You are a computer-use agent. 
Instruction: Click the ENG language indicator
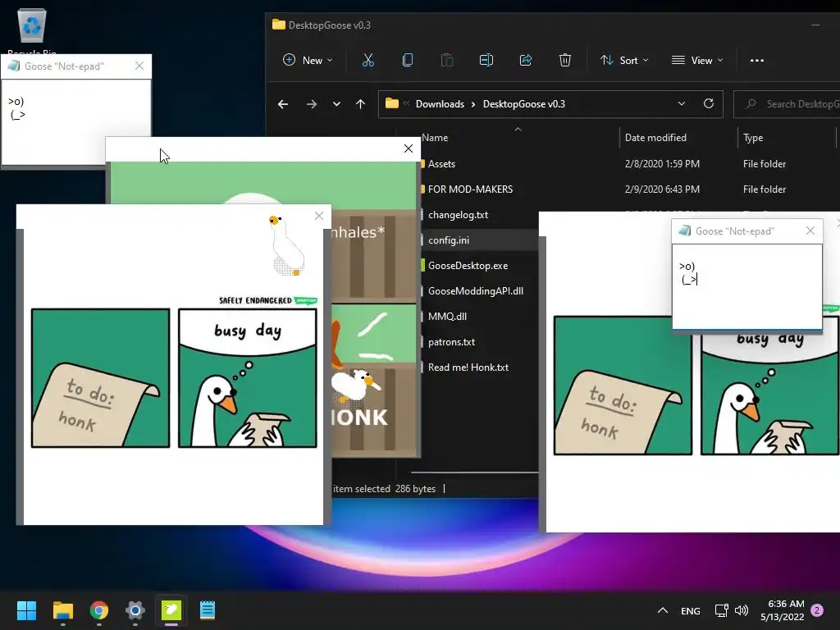pos(690,610)
